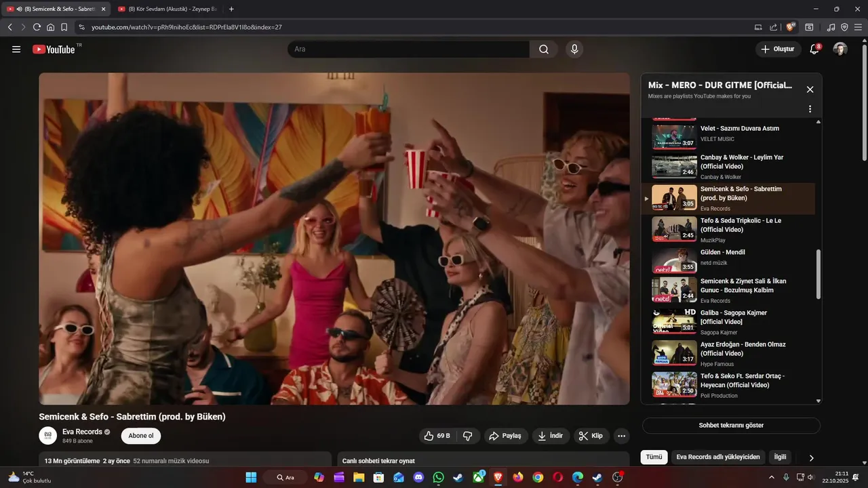868x488 pixels.
Task: Click the Paylaş share button
Action: click(505, 436)
